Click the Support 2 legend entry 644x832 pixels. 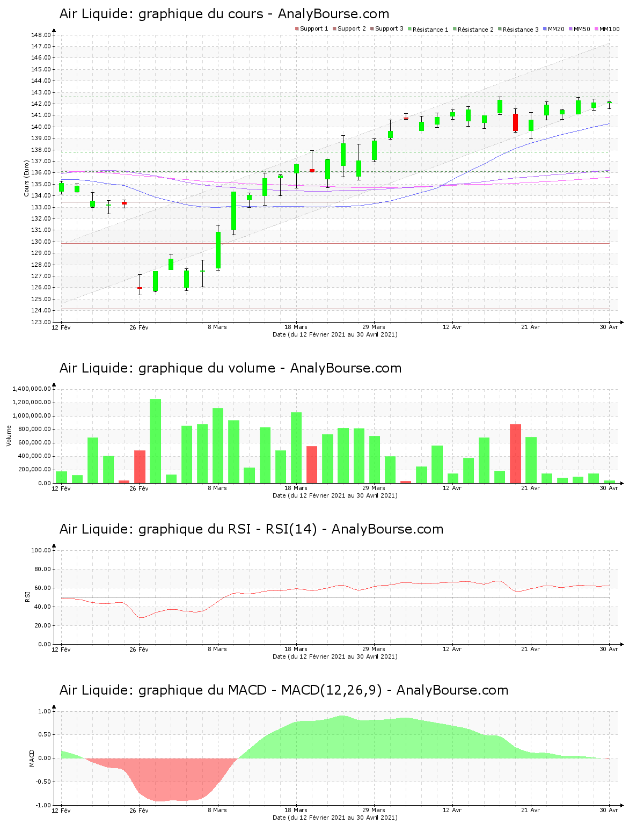click(349, 29)
